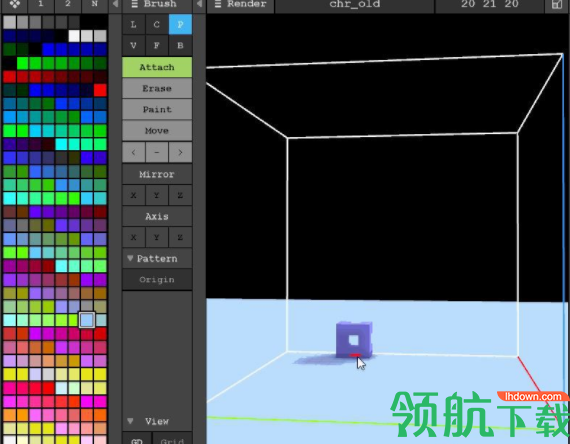Click the '-' button between arrow buttons

[157, 152]
